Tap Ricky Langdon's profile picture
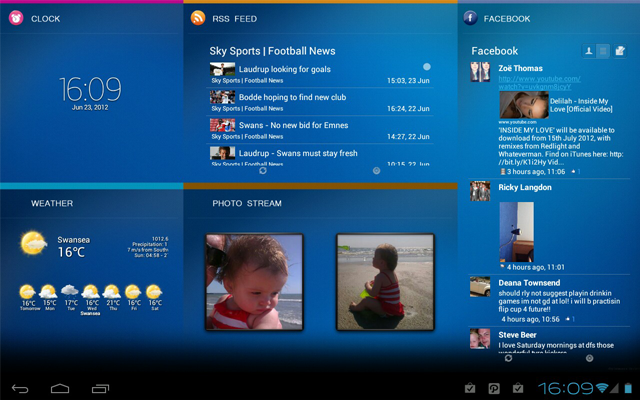Viewport: 640px width, 400px height. (480, 191)
